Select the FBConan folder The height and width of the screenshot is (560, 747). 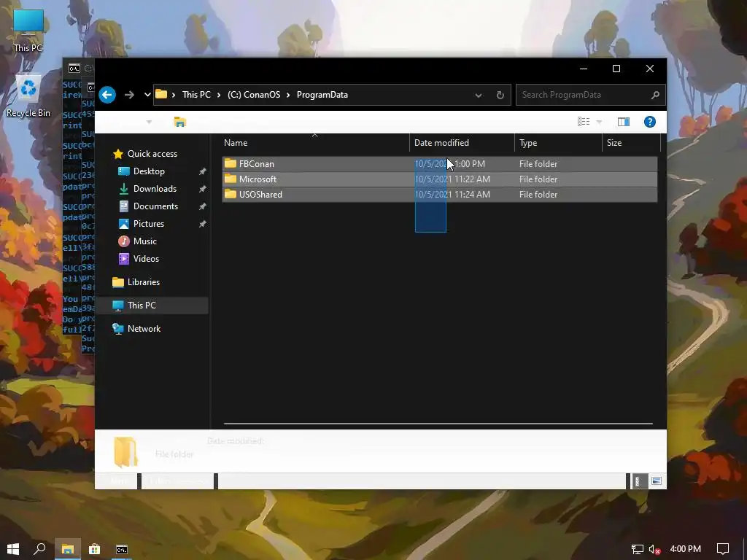pyautogui.click(x=440, y=164)
